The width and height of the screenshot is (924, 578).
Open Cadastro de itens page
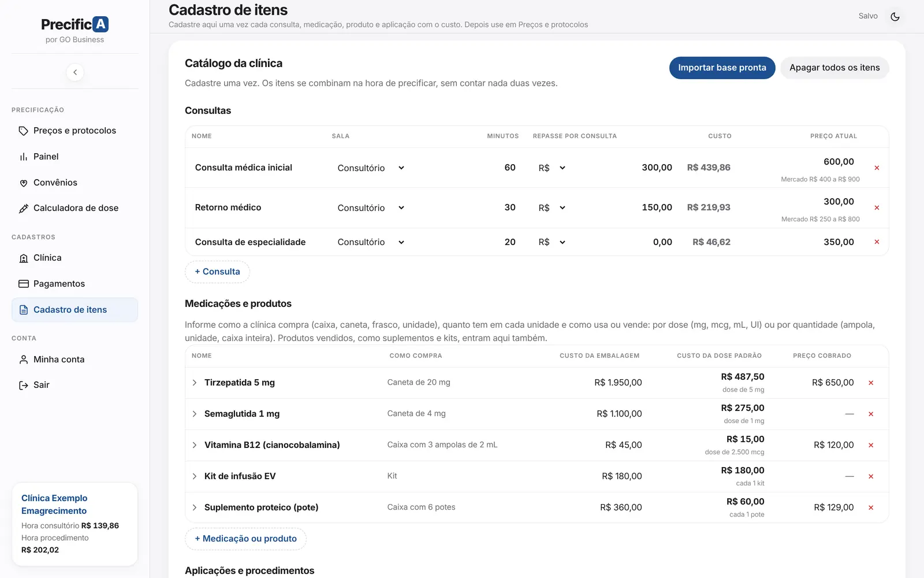[x=74, y=310]
